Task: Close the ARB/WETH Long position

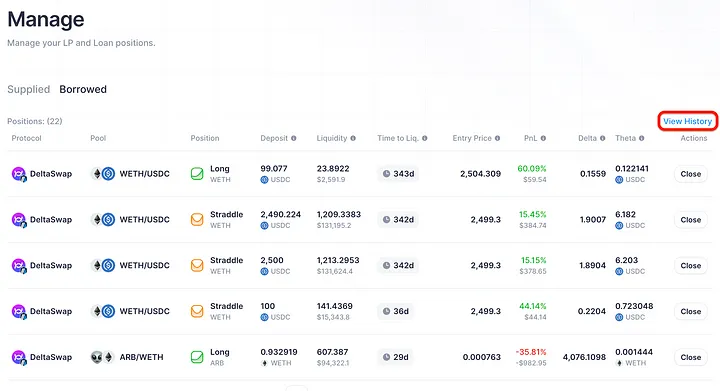Action: tap(691, 357)
